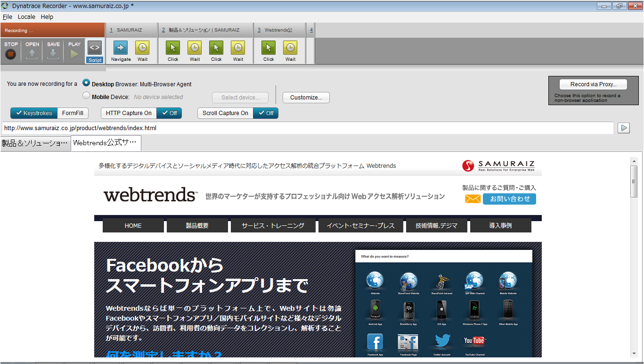
Task: Select Desktop Browser radio button
Action: [x=86, y=83]
